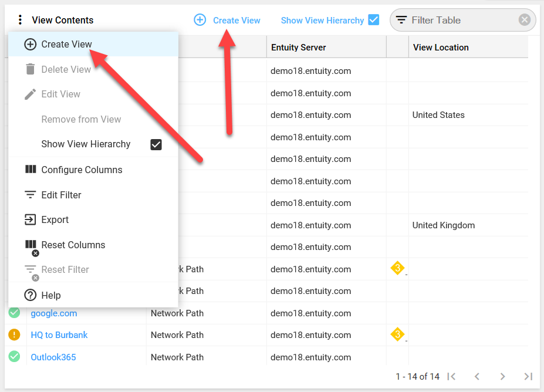Image resolution: width=544 pixels, height=392 pixels.
Task: Open the Outlook365 link
Action: click(x=53, y=357)
